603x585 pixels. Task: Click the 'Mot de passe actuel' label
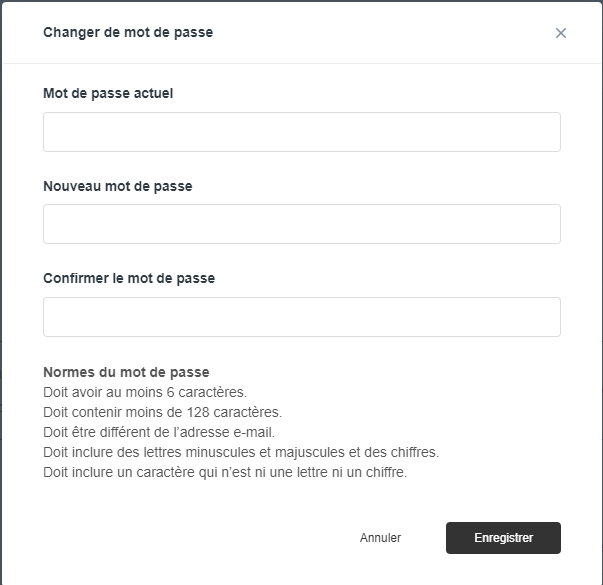point(109,94)
